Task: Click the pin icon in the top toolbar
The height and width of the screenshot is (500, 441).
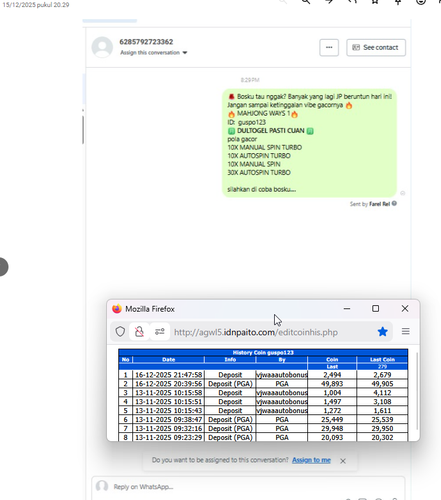Action: (398, 2)
